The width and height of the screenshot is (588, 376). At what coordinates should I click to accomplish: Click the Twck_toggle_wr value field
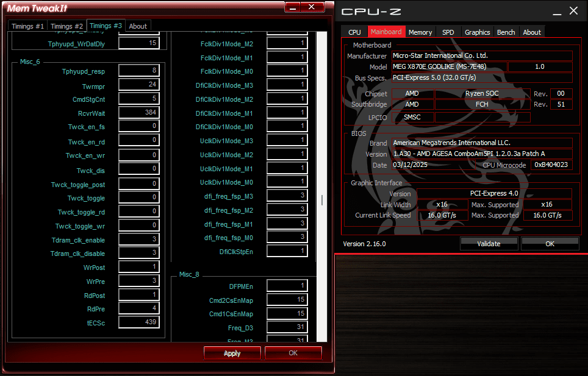[x=138, y=225]
